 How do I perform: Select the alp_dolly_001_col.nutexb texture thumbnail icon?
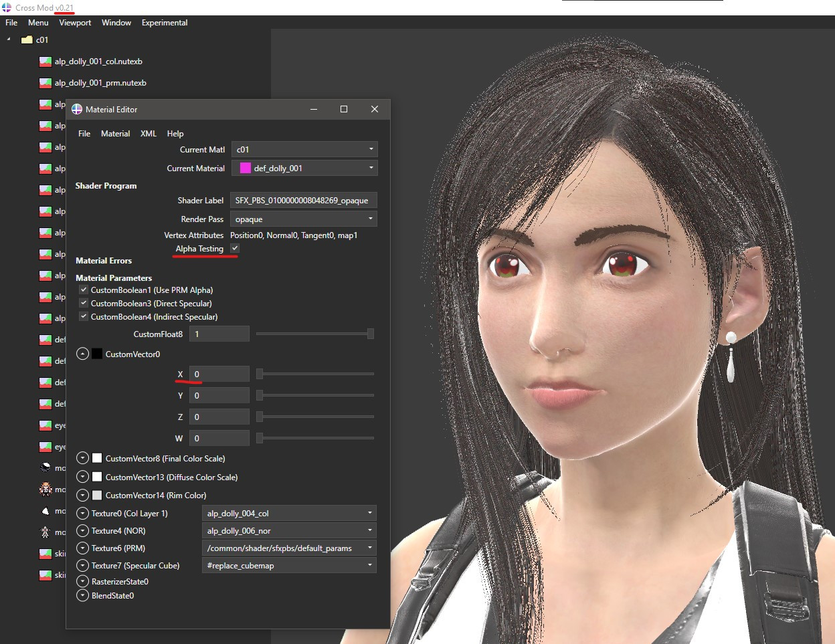pos(44,61)
